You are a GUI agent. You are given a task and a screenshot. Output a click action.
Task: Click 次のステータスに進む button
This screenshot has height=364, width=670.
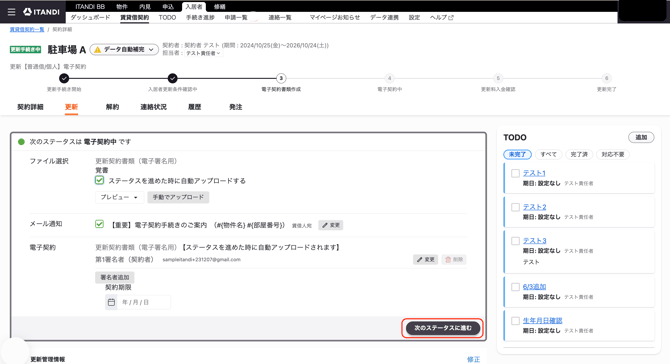(443, 328)
